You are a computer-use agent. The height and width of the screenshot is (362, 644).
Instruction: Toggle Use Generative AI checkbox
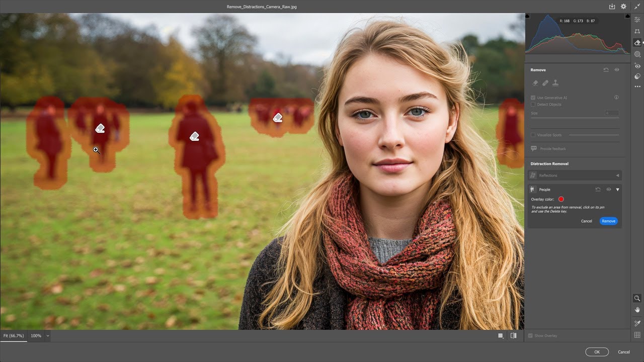coord(533,98)
